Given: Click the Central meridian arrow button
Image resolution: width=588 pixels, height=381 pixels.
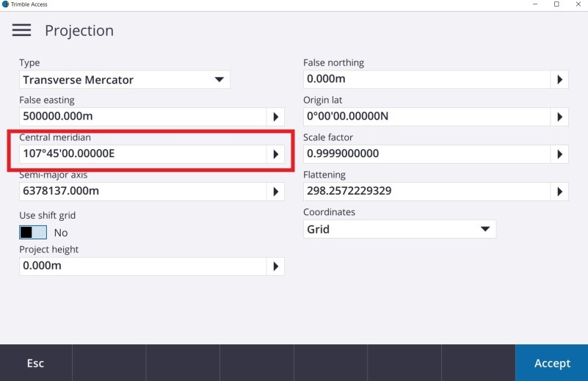Looking at the screenshot, I should click(275, 154).
